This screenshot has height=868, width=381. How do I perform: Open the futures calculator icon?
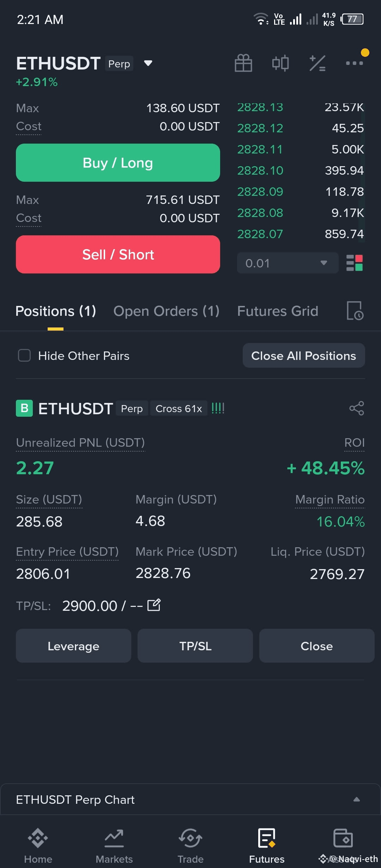pyautogui.click(x=317, y=63)
